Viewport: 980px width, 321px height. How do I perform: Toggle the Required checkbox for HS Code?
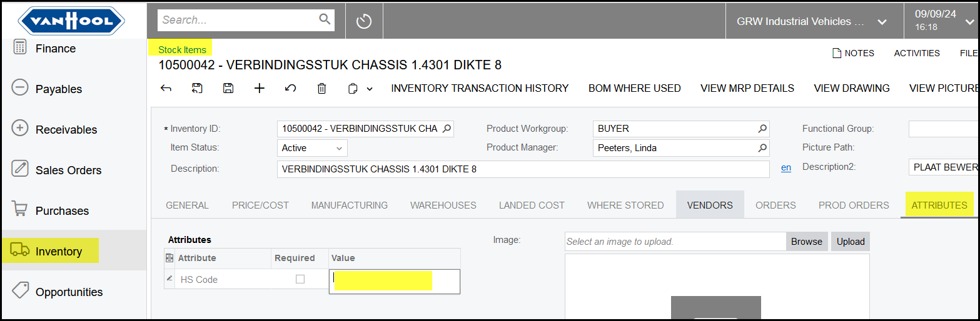300,279
